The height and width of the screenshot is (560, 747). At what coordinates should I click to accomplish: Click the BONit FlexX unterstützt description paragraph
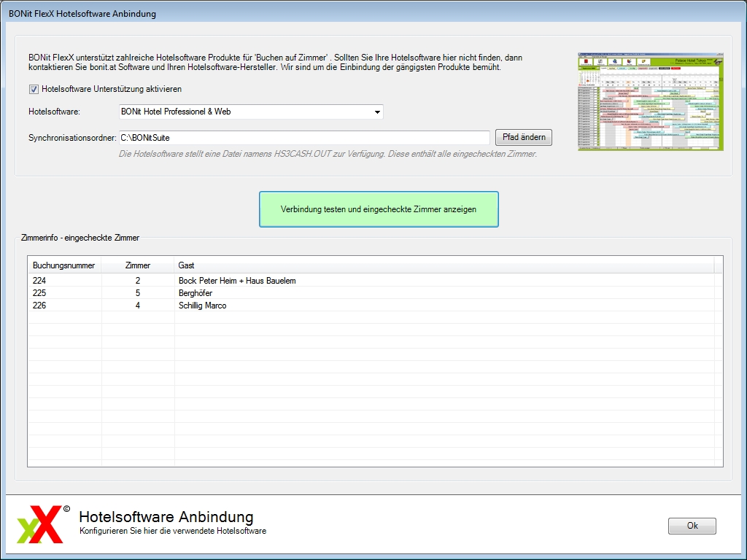pyautogui.click(x=275, y=63)
